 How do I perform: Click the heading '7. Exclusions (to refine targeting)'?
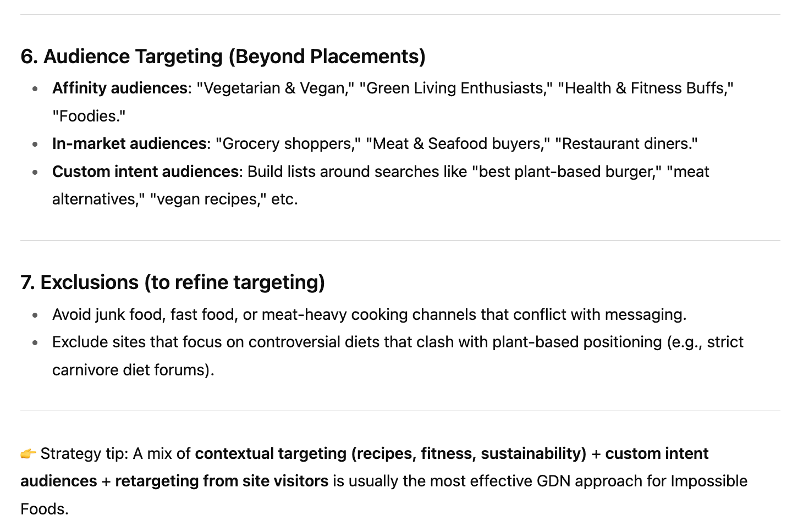point(173,282)
